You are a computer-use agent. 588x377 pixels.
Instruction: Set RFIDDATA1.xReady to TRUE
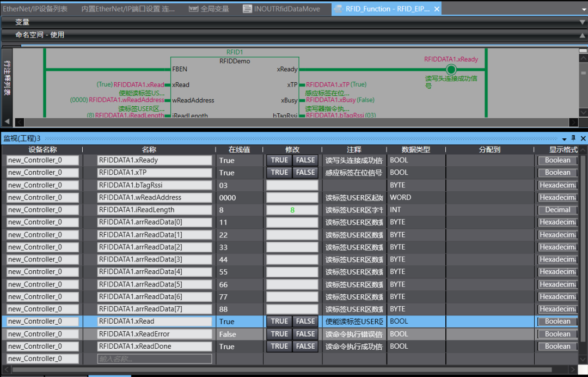(279, 160)
